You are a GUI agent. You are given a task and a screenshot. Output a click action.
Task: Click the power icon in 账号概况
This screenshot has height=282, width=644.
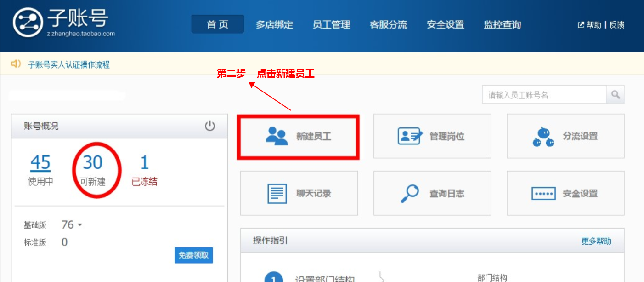[x=210, y=126]
